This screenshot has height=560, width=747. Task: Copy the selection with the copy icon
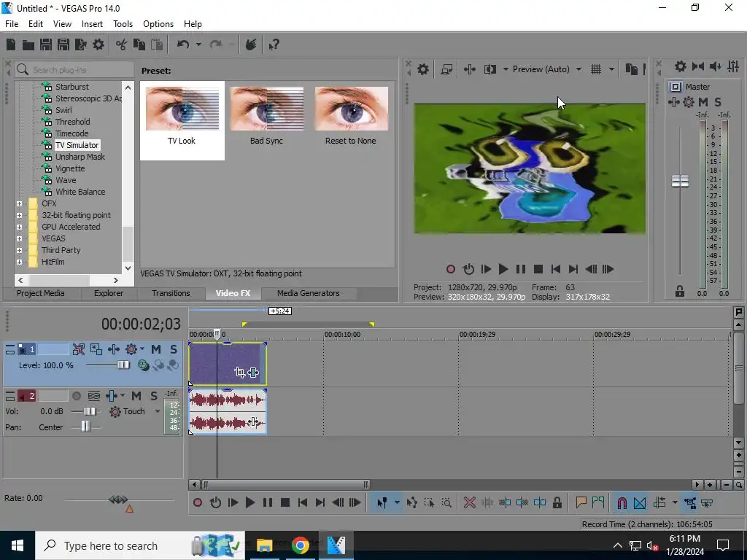coord(139,44)
